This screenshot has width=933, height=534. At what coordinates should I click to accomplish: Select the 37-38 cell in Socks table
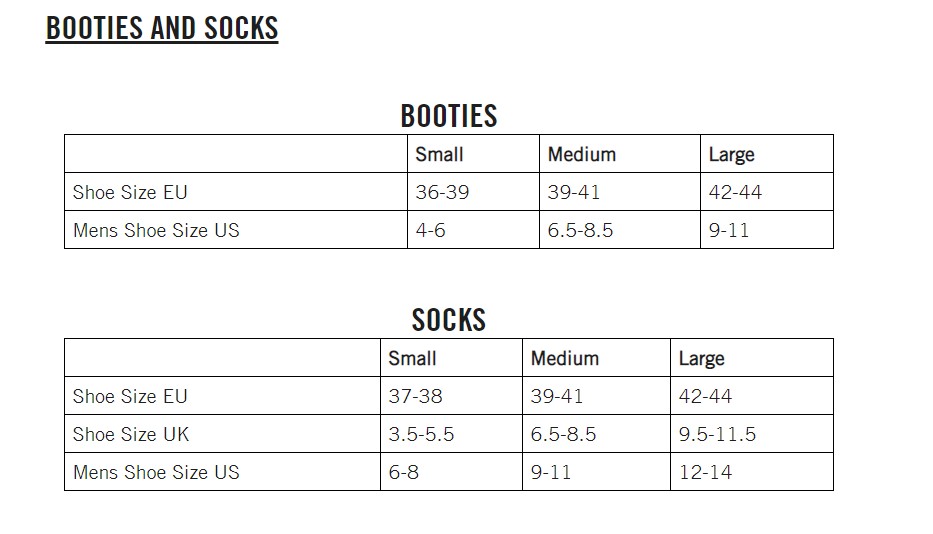pos(415,396)
